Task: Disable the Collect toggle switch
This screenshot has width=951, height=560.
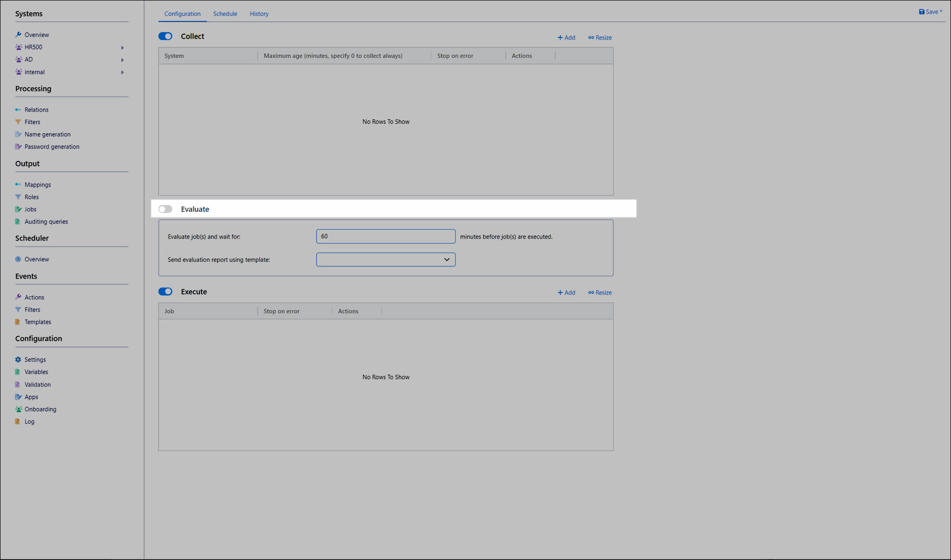Action: 165,36
